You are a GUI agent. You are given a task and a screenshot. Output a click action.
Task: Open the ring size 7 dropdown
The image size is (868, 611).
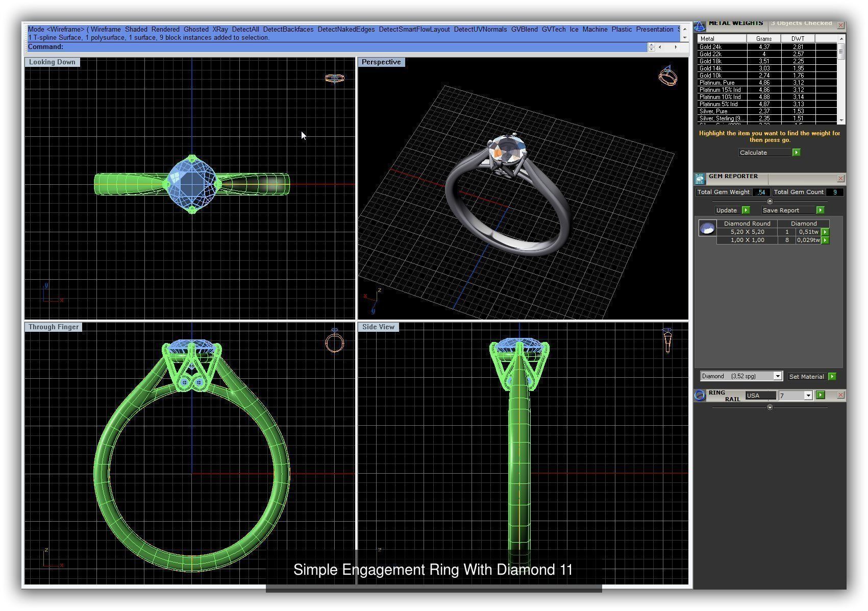coord(808,396)
